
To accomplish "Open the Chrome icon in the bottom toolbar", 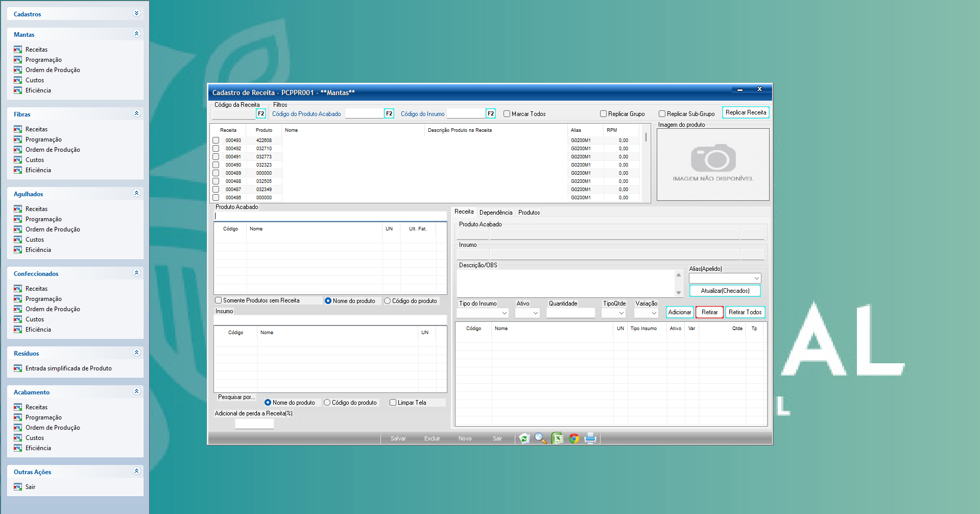I will coord(574,438).
